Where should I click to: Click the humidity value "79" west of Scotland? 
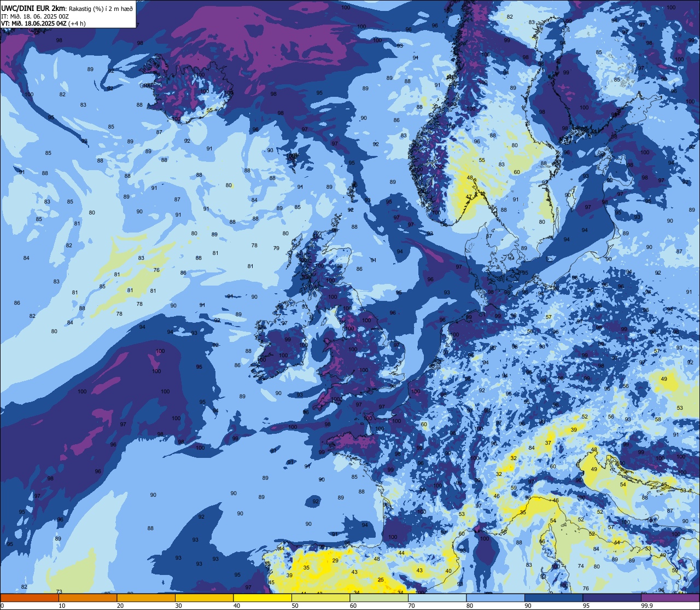(x=276, y=248)
